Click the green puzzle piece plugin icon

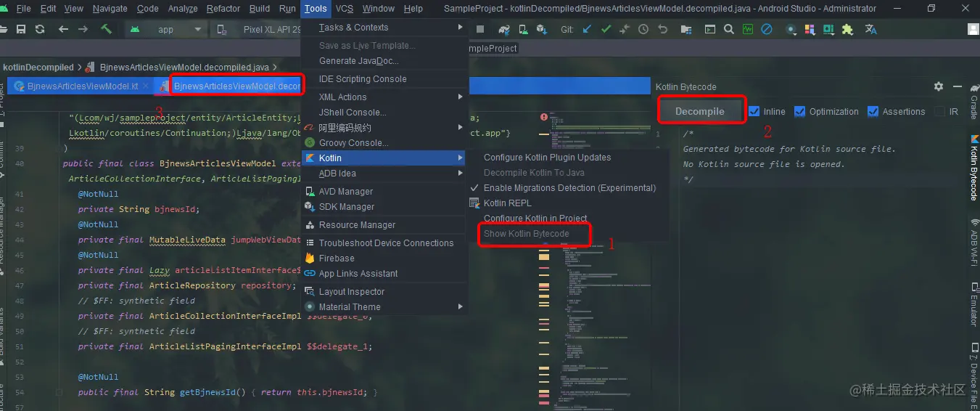click(847, 30)
